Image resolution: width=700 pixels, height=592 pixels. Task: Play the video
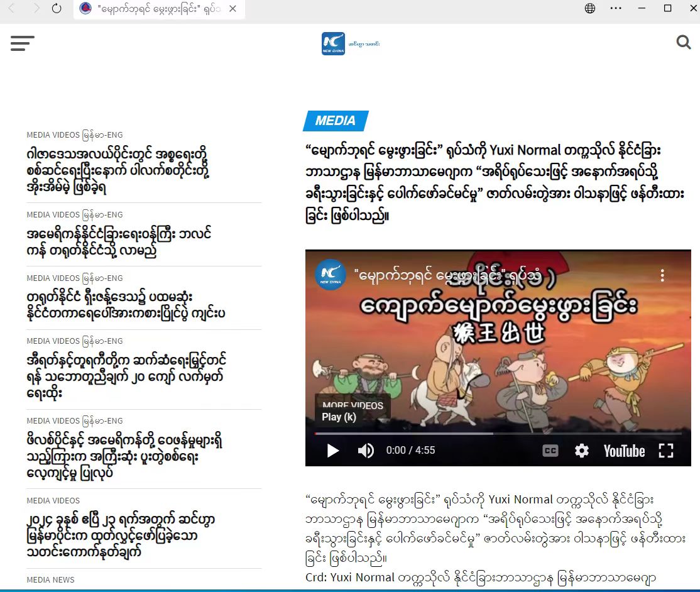333,451
